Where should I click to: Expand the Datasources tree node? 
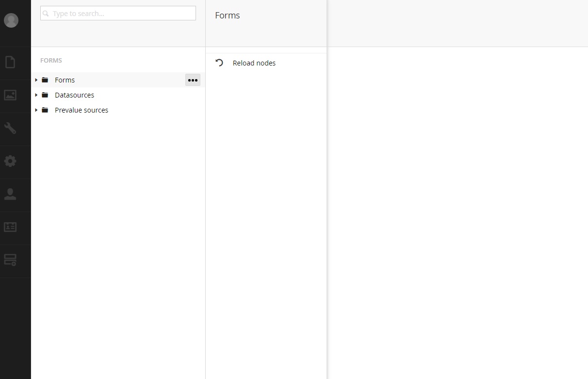[36, 95]
